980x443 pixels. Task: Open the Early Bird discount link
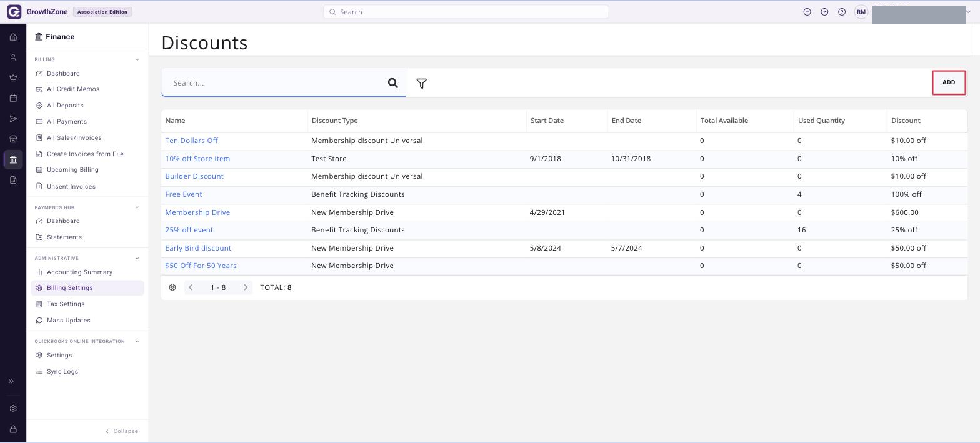198,248
